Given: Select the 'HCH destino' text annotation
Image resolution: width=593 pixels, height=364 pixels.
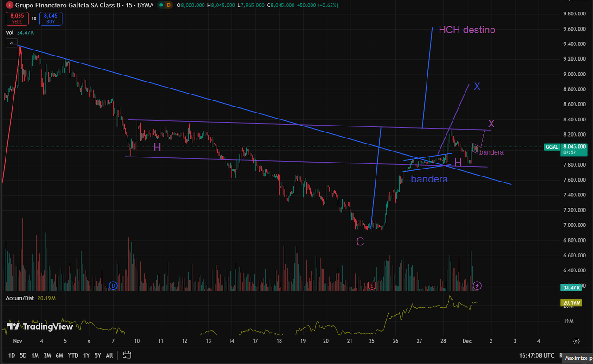Looking at the screenshot, I should (x=467, y=30).
